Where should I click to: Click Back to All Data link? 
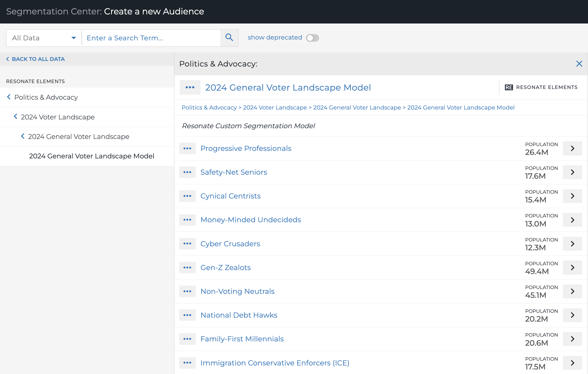(x=36, y=59)
